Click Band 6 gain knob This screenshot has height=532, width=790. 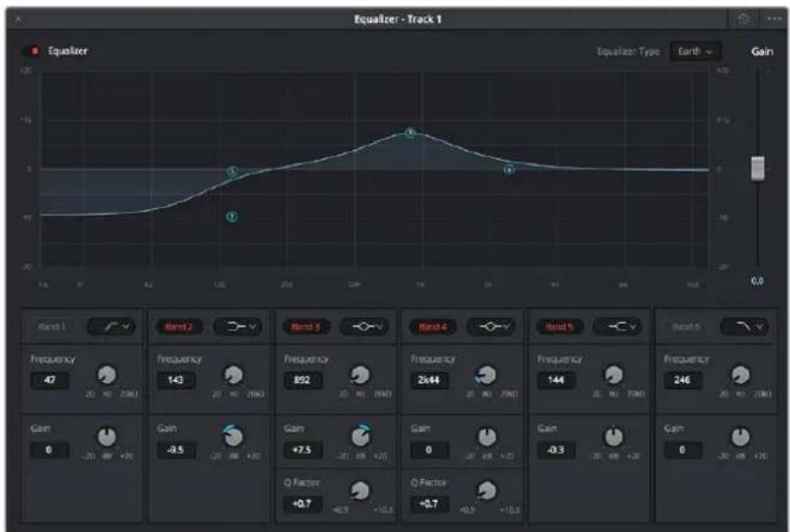740,437
